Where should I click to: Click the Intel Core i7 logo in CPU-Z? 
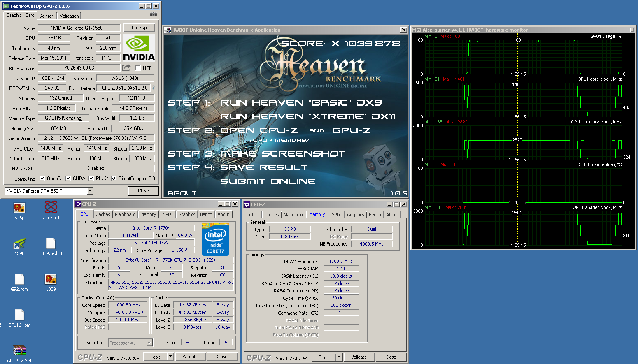click(215, 239)
